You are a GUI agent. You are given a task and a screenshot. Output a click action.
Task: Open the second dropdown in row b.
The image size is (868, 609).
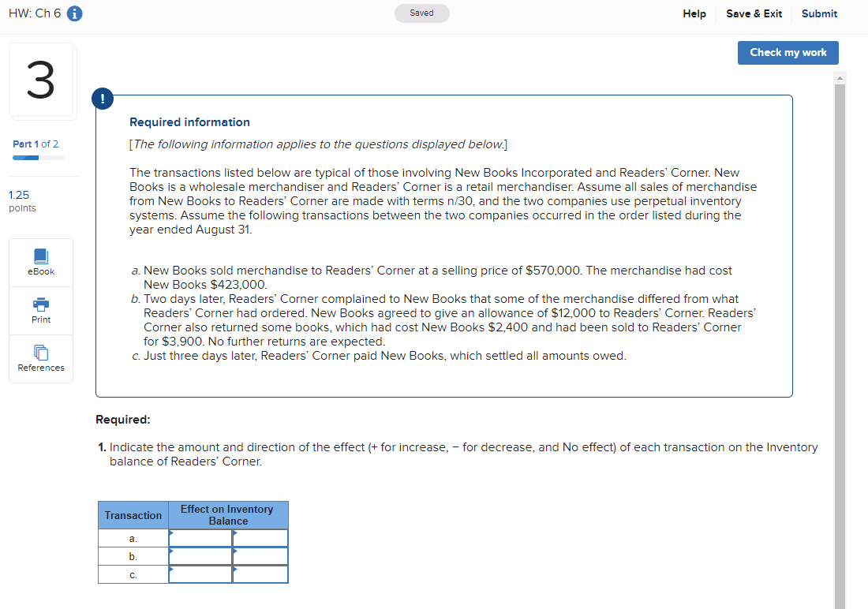tap(260, 556)
